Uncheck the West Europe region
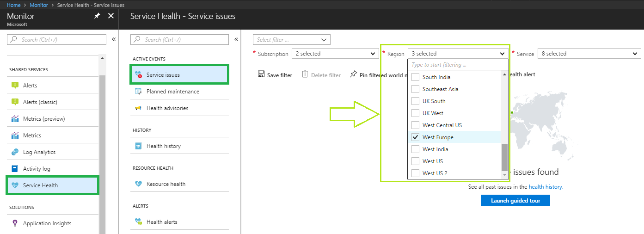 click(x=415, y=137)
